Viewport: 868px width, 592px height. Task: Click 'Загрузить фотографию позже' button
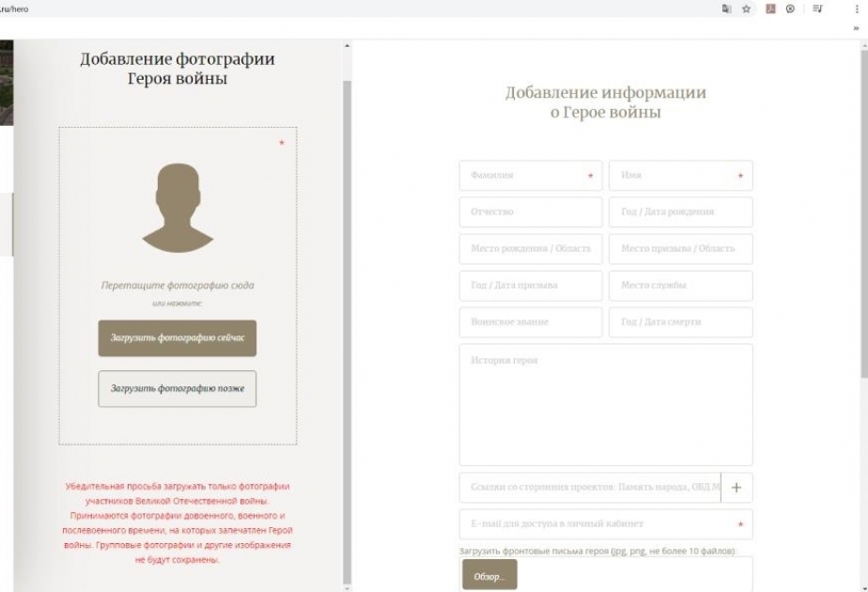click(178, 389)
